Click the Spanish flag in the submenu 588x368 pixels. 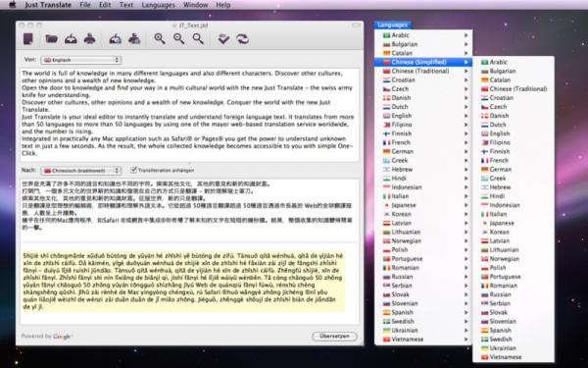point(484,330)
